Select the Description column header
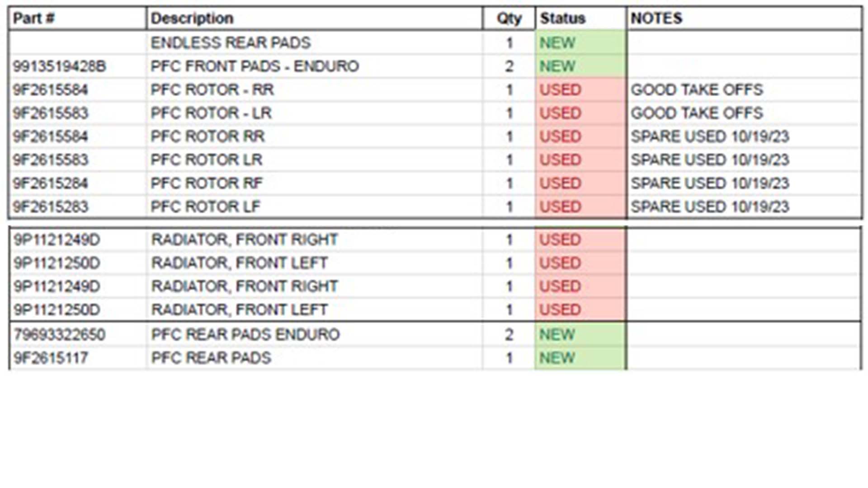868x488 pixels. coord(315,19)
